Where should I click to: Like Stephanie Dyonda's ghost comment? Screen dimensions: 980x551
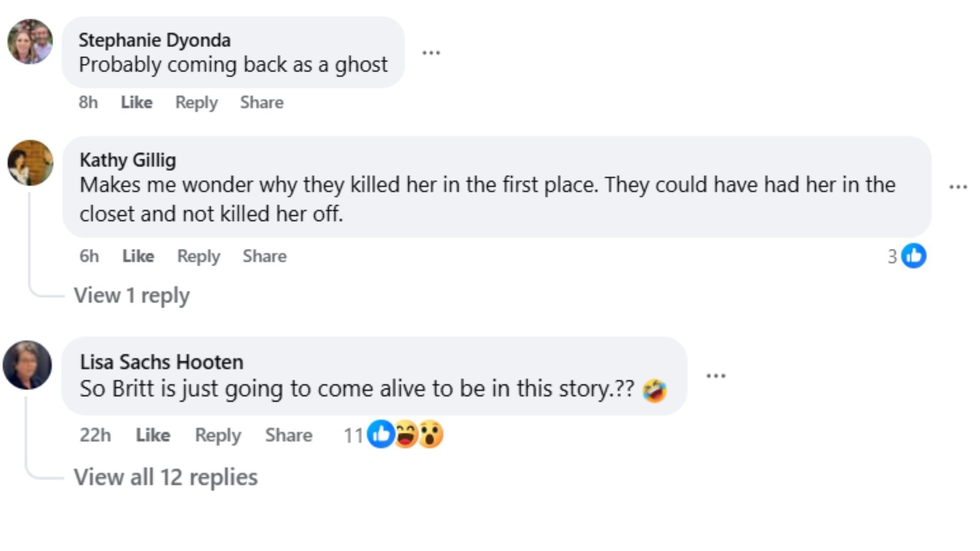pos(136,103)
